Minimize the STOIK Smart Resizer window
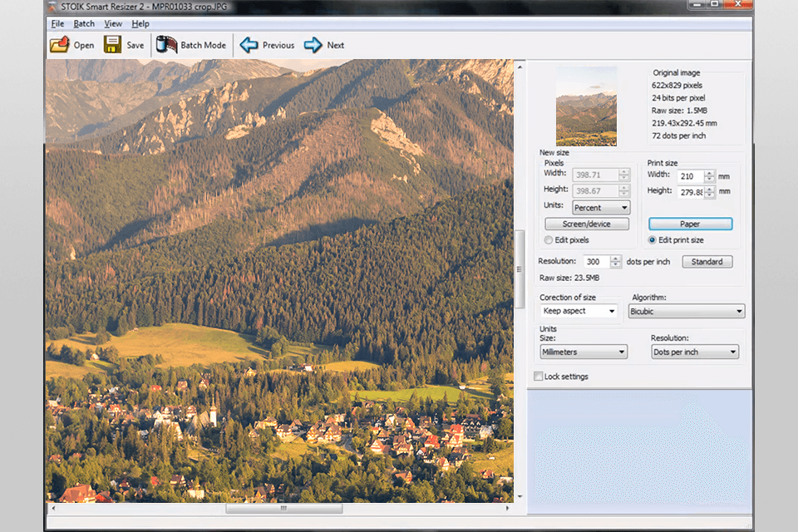 (697, 5)
